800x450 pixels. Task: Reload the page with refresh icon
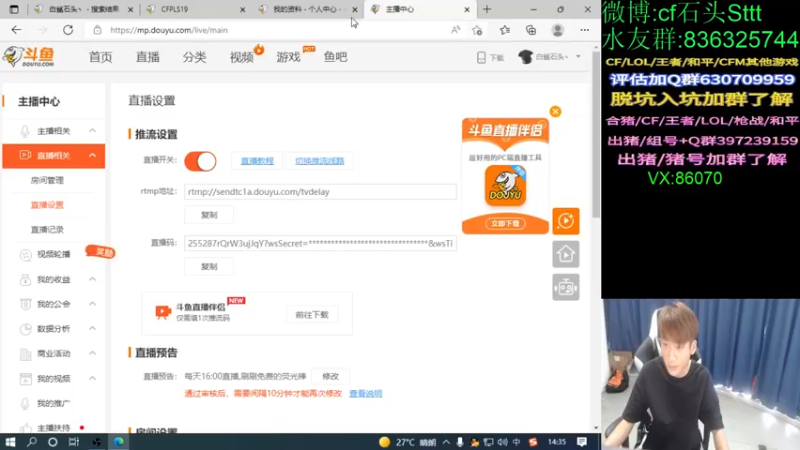pos(68,30)
